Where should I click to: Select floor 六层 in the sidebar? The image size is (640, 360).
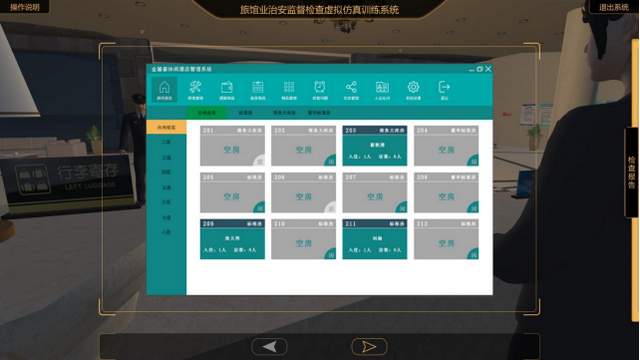166,202
